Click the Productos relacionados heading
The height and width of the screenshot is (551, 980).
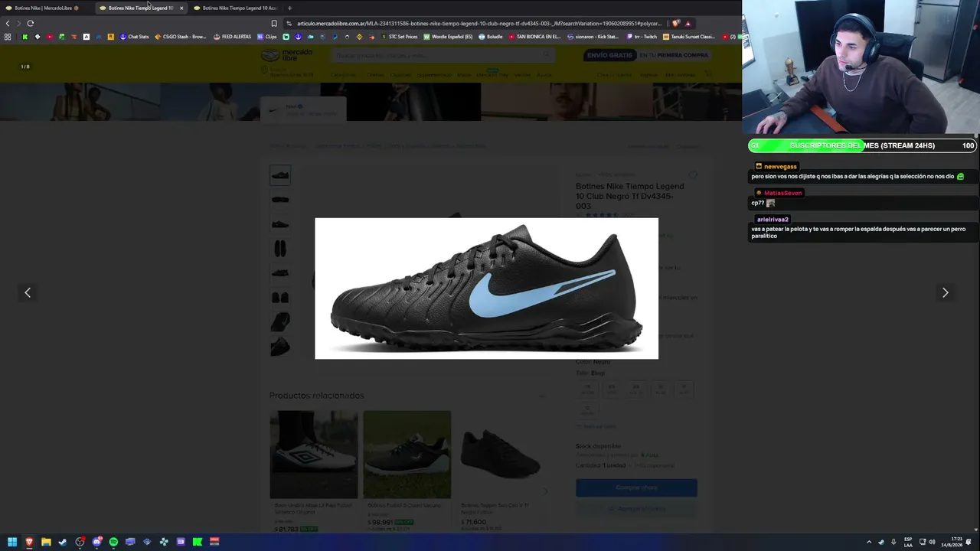click(x=317, y=396)
